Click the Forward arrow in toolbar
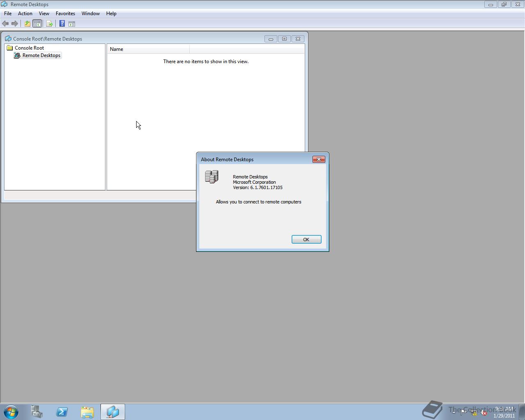The height and width of the screenshot is (420, 525). pyautogui.click(x=15, y=24)
